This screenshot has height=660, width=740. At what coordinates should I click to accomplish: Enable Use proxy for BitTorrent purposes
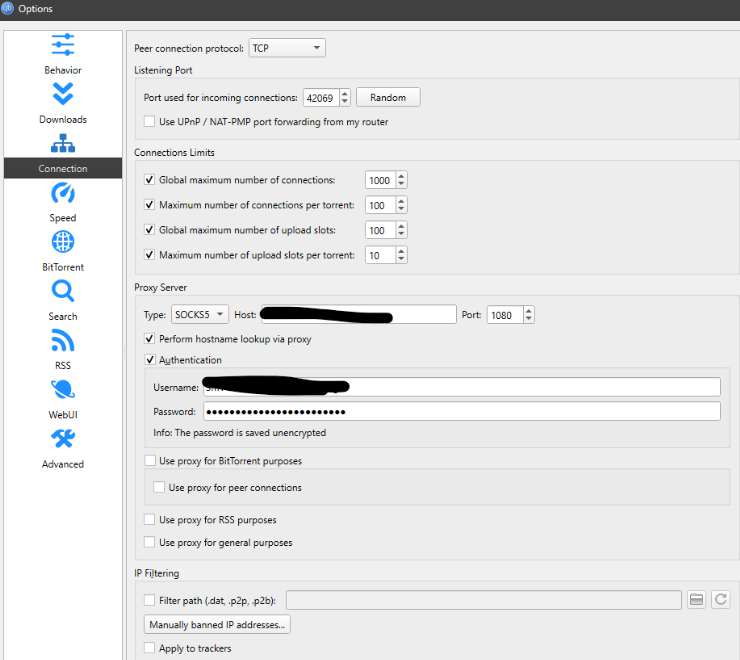[151, 461]
